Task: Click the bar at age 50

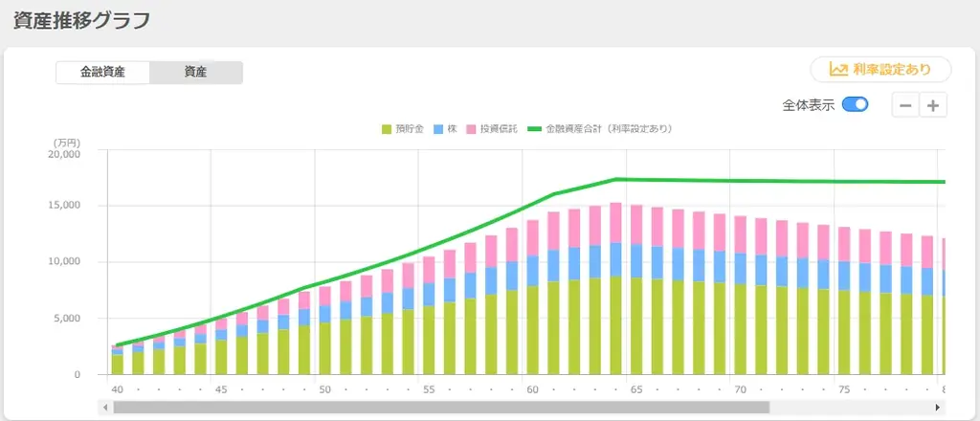Action: pyautogui.click(x=325, y=330)
